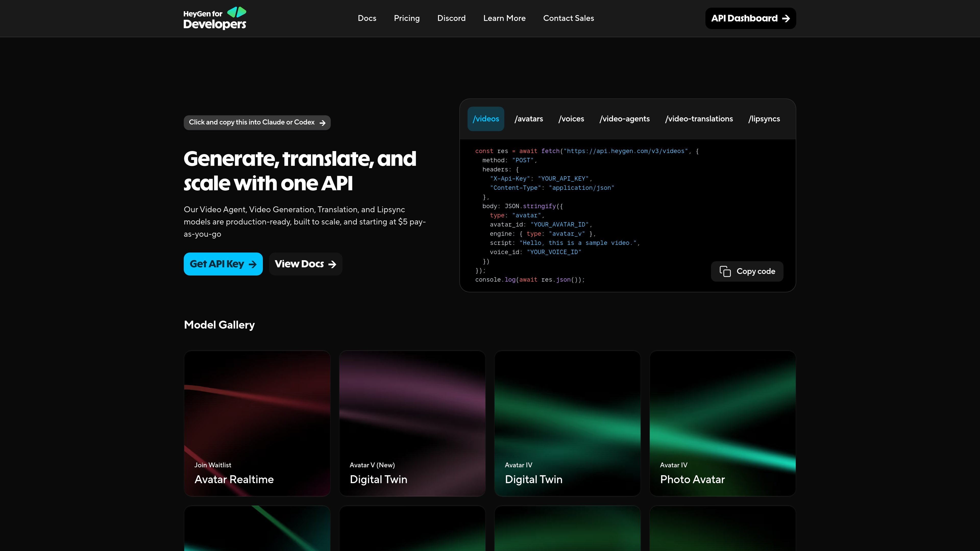This screenshot has width=980, height=551.
Task: Launch the API Dashboard button
Action: pos(750,18)
